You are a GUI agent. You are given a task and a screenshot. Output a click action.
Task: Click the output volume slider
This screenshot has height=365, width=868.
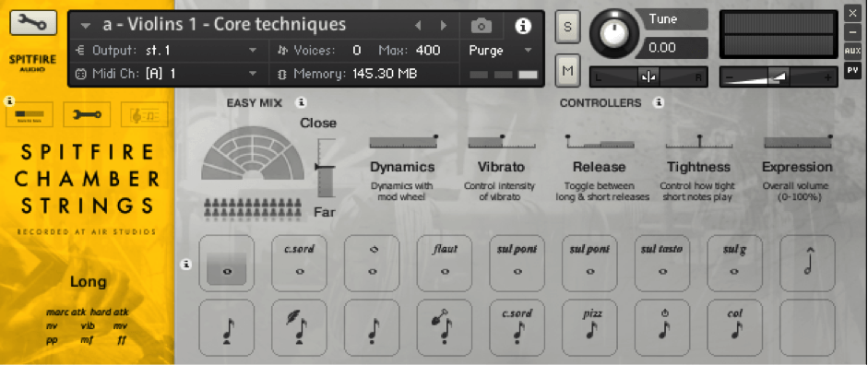[x=779, y=77]
